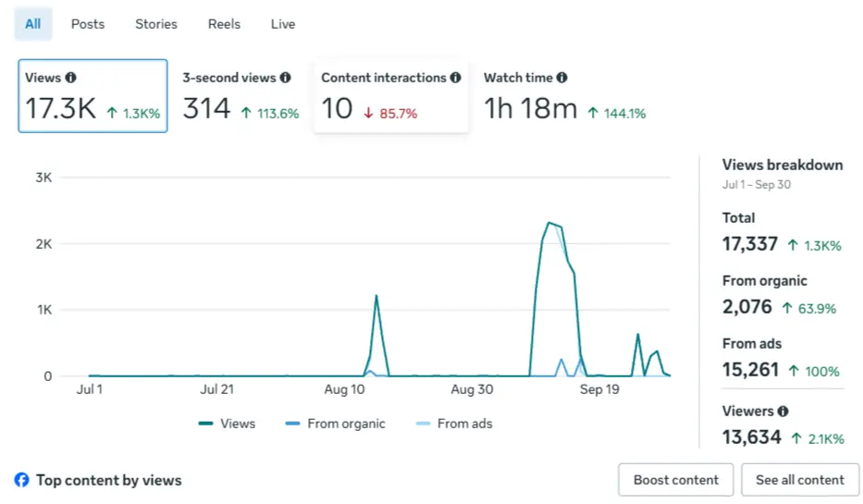
Task: Click the From organic value 2,076
Action: [x=746, y=306]
